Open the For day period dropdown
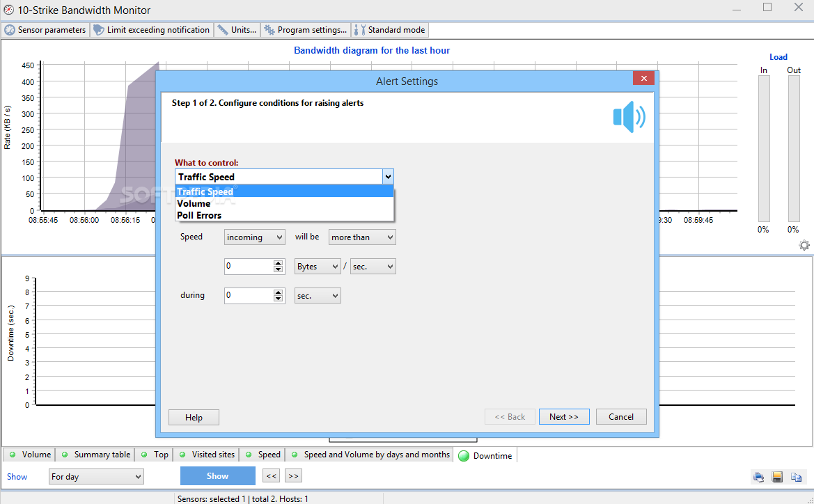814x504 pixels. [96, 476]
